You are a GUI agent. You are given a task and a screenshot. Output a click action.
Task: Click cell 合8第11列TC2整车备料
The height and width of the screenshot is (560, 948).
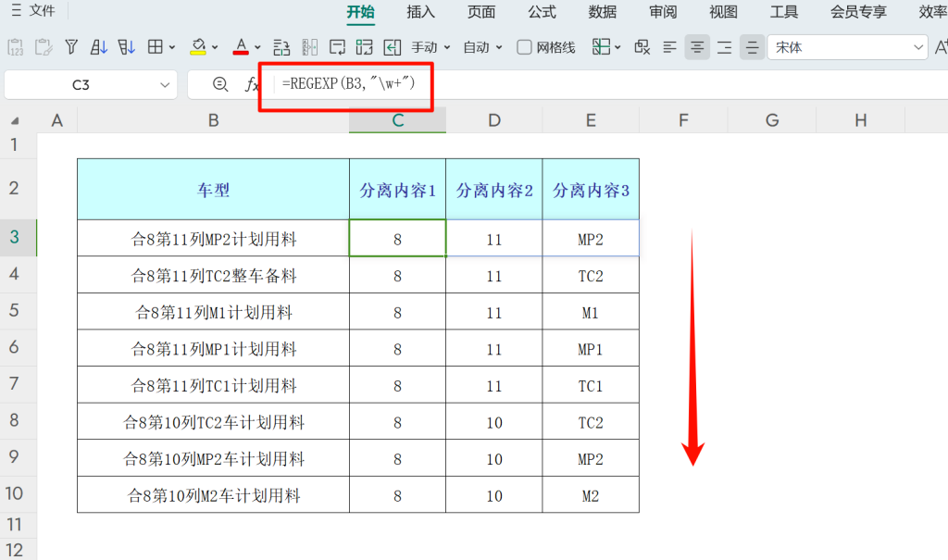pyautogui.click(x=214, y=276)
